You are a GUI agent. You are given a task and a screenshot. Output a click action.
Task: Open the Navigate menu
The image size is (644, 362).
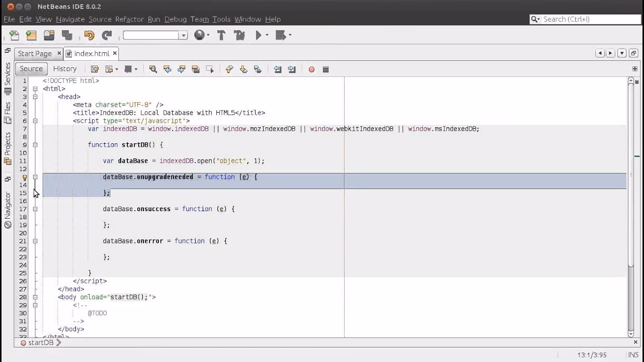tap(70, 19)
